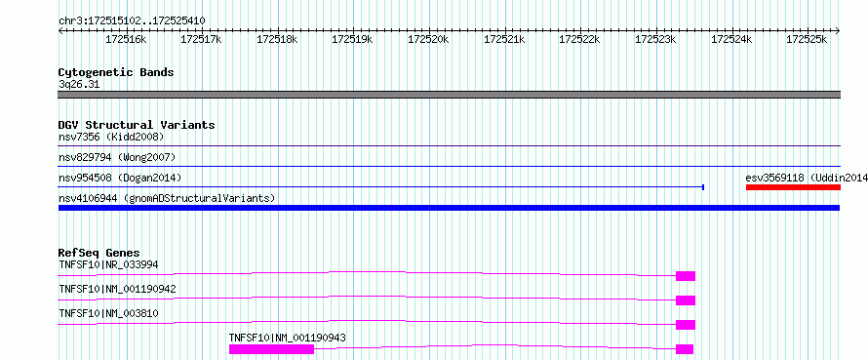Click the Cytogenetic Bands track title

click(116, 72)
